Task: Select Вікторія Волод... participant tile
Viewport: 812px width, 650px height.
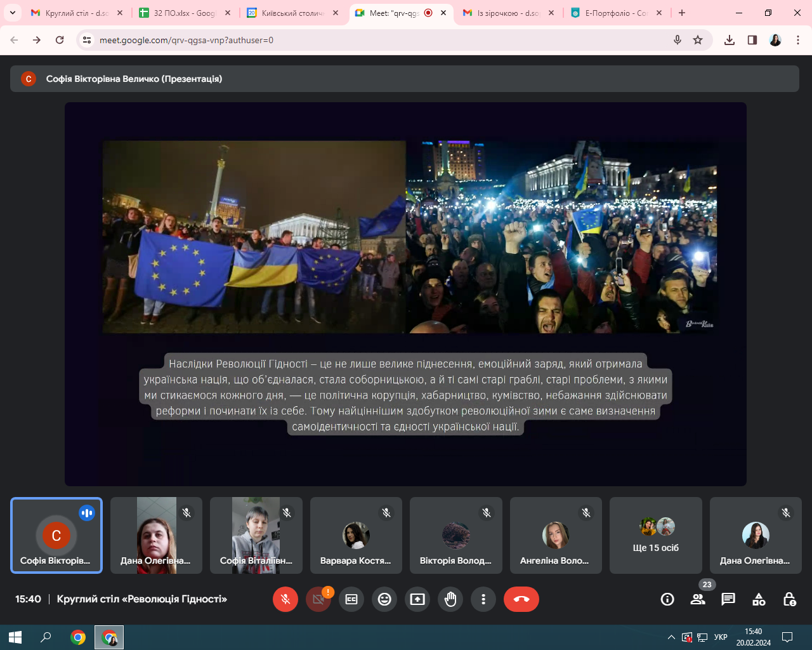Action: pos(456,535)
